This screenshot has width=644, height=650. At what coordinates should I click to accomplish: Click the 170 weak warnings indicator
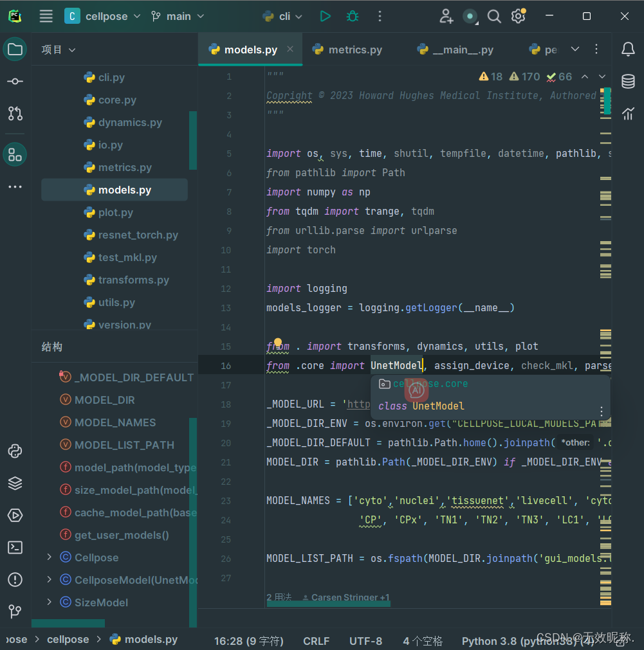tap(524, 77)
